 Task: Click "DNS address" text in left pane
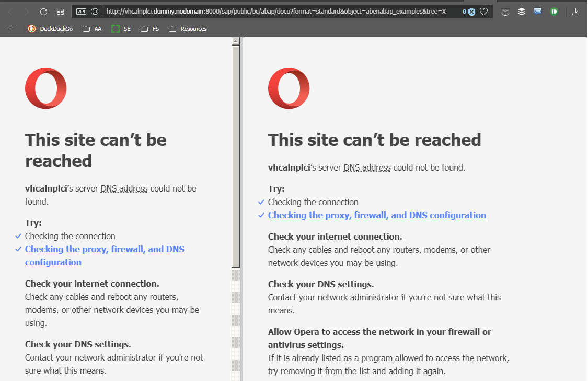pos(124,188)
